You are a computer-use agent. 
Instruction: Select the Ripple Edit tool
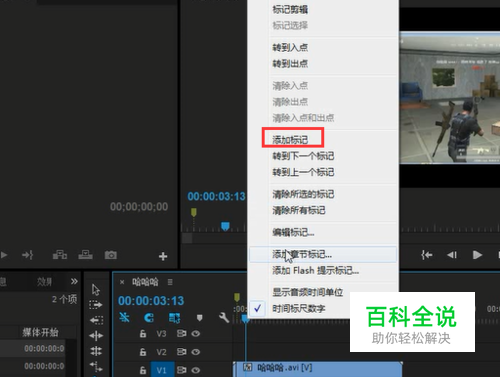[96, 336]
